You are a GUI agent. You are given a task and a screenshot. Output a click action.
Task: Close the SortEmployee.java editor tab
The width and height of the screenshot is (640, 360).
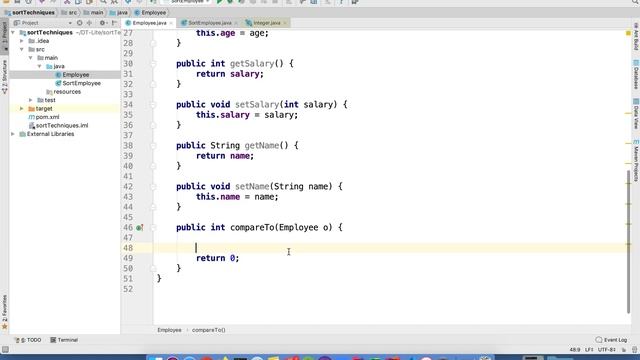pyautogui.click(x=236, y=23)
